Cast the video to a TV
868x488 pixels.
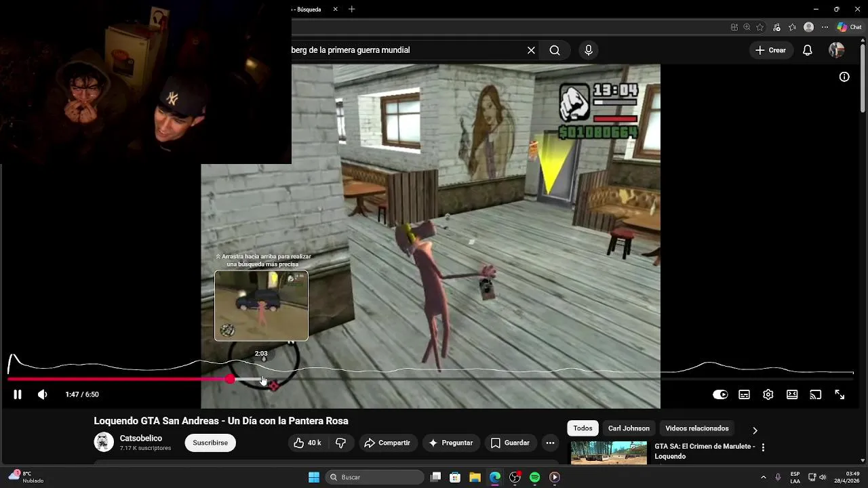(x=816, y=394)
